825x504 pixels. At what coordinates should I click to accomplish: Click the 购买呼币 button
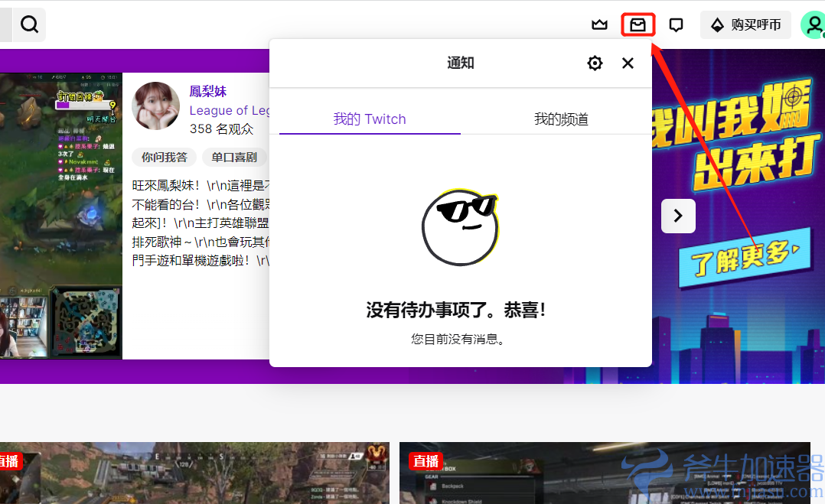click(x=745, y=24)
